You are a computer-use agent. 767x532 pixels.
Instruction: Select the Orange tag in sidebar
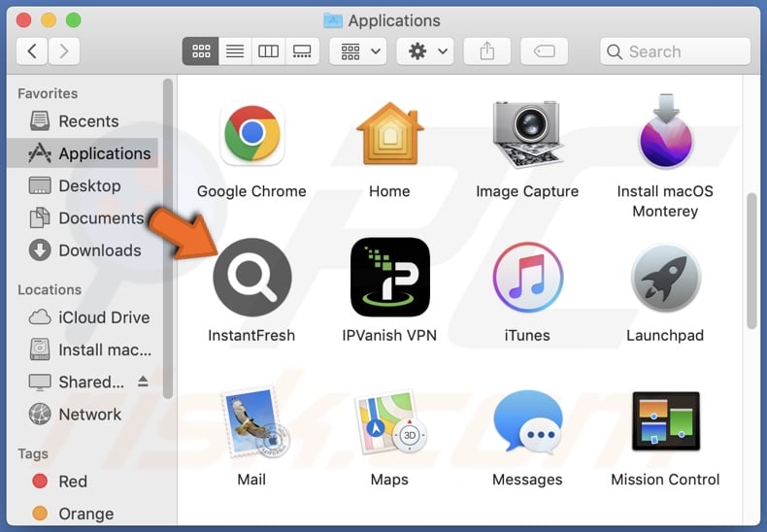[x=83, y=514]
